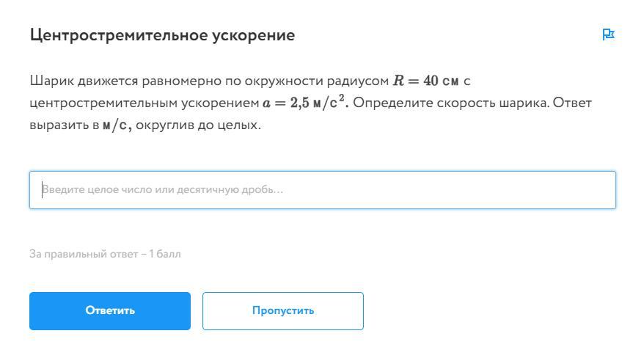644x350 pixels.
Task: Click the phrase округлив до целых
Action: 198,125
